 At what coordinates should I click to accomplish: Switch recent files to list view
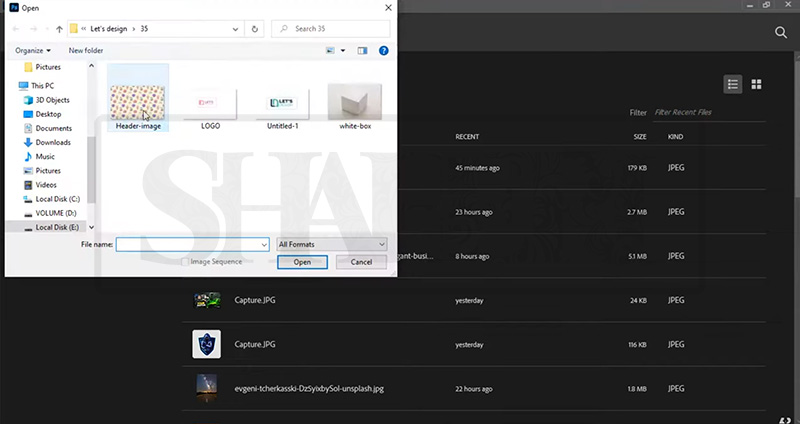coord(733,84)
